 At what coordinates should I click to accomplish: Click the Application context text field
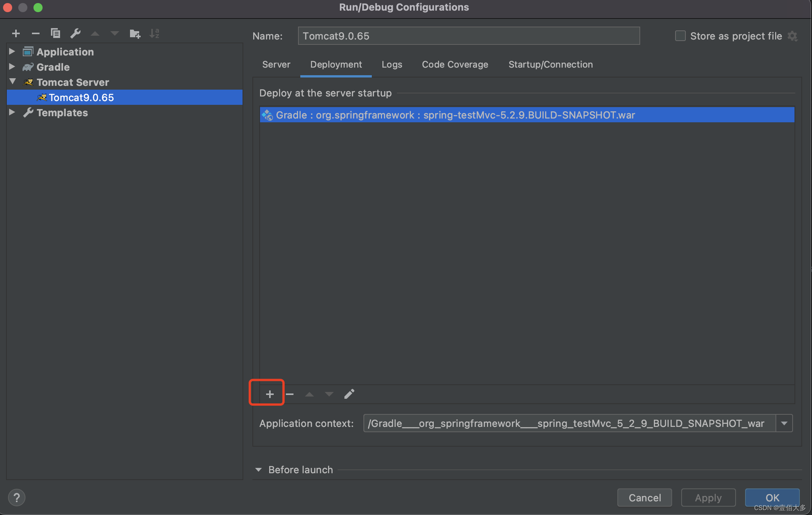[569, 423]
